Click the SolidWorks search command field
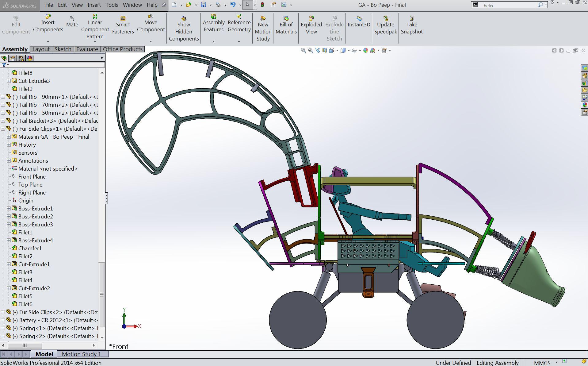 click(509, 5)
